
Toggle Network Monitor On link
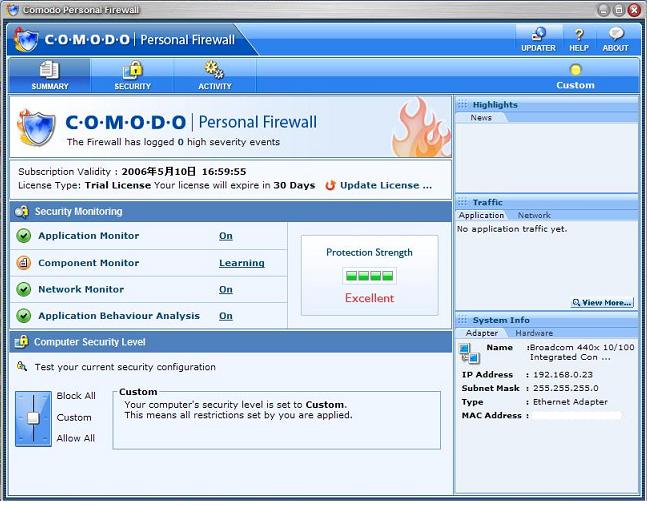pos(227,290)
